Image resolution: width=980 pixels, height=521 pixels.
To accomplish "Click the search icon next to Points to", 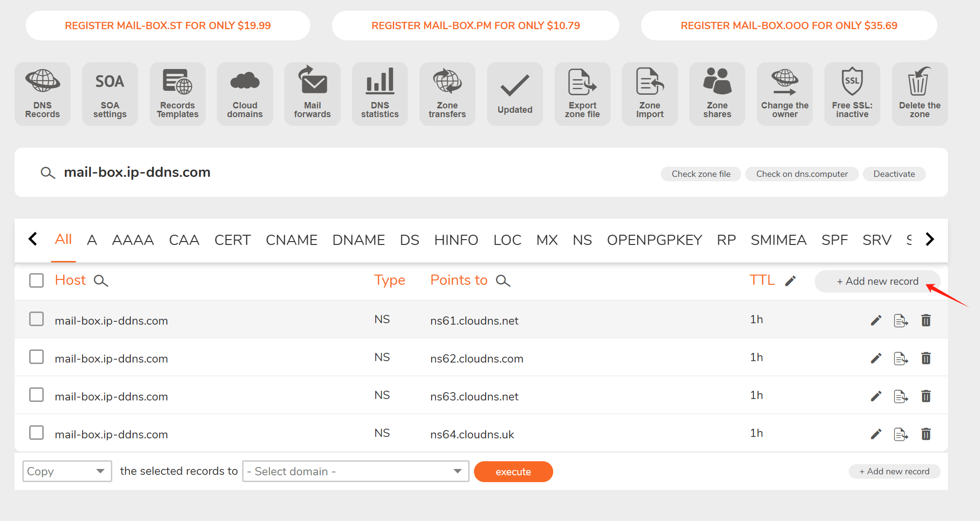I will point(503,281).
